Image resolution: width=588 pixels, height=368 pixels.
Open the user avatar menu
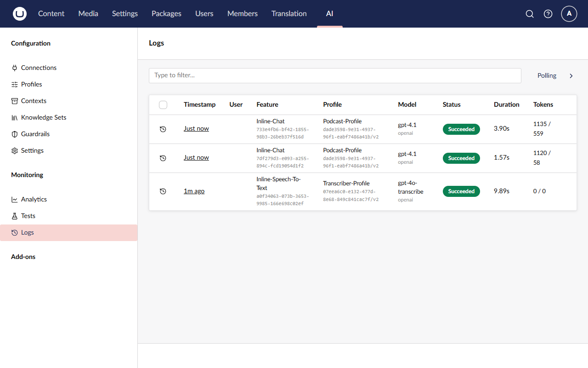569,14
